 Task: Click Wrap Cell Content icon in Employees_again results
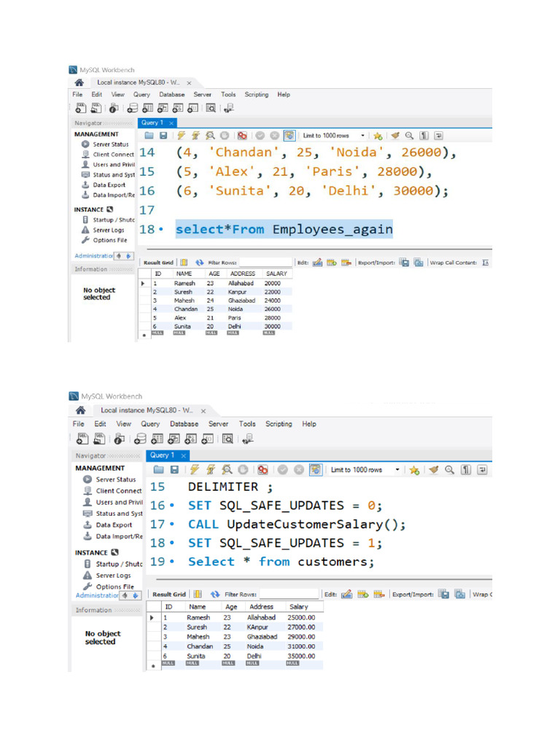(486, 263)
